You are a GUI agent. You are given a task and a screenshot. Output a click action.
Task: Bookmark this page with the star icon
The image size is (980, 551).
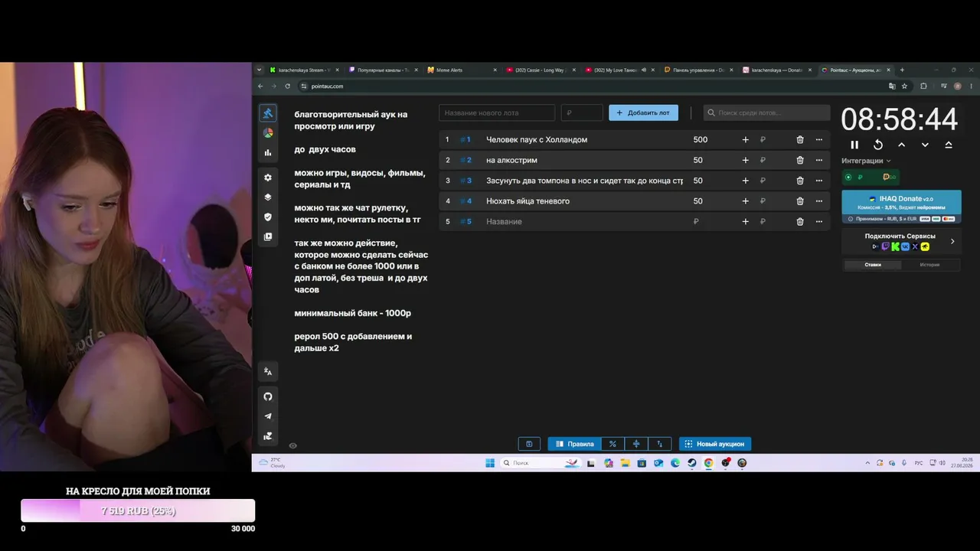pos(904,86)
